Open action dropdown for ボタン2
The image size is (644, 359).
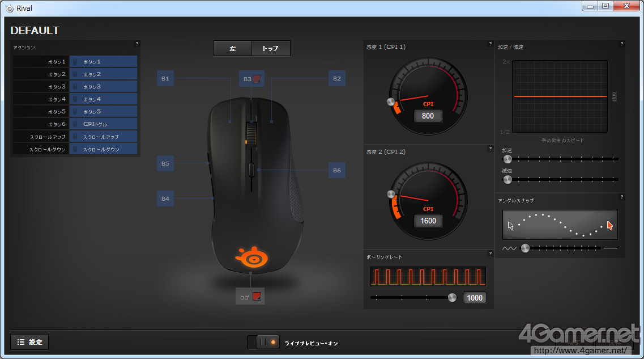point(103,74)
